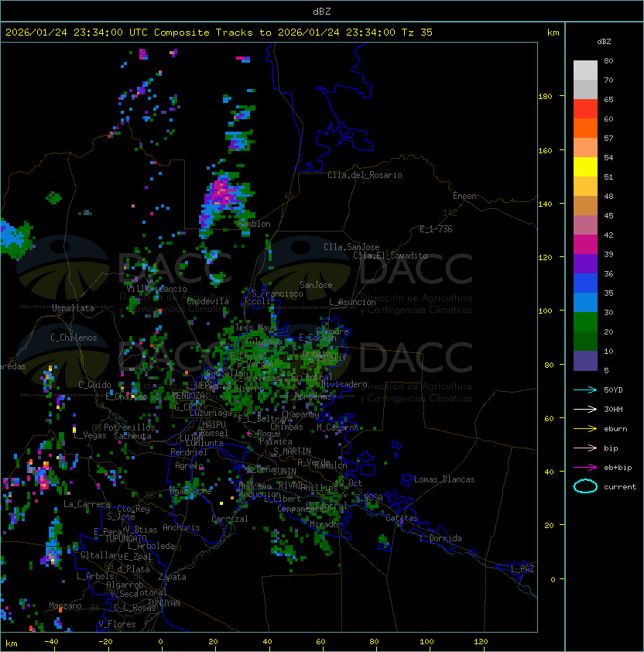The height and width of the screenshot is (652, 644).
Task: Click the '57' value on color scale
Action: click(608, 138)
